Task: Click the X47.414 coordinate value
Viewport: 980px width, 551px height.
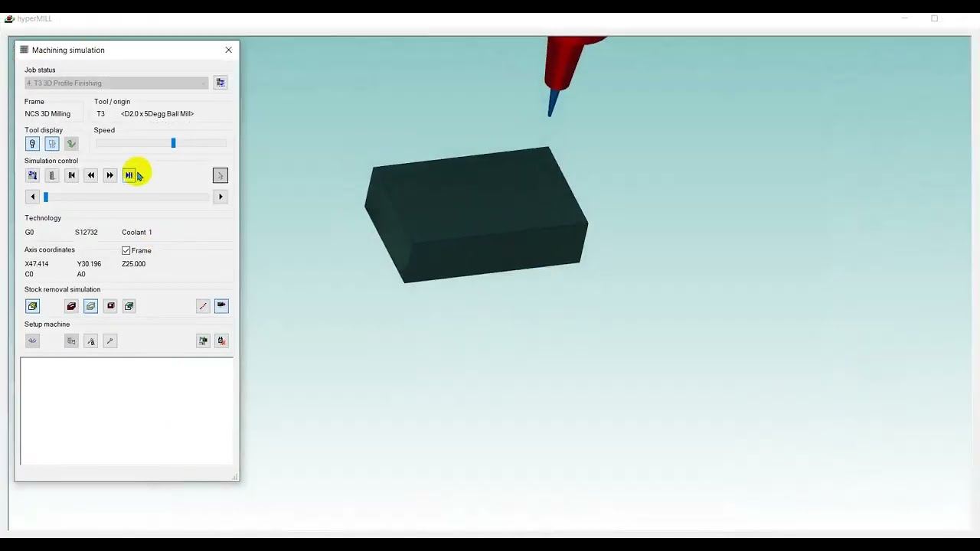Action: (x=36, y=264)
